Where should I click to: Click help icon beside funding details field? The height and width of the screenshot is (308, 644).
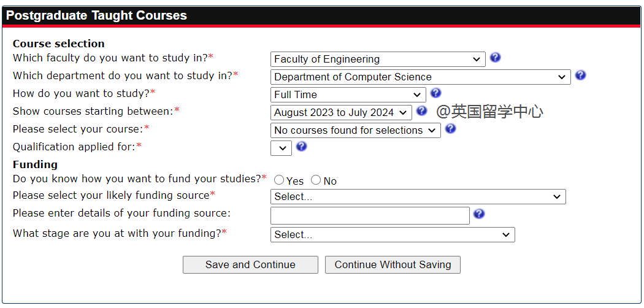(x=480, y=214)
